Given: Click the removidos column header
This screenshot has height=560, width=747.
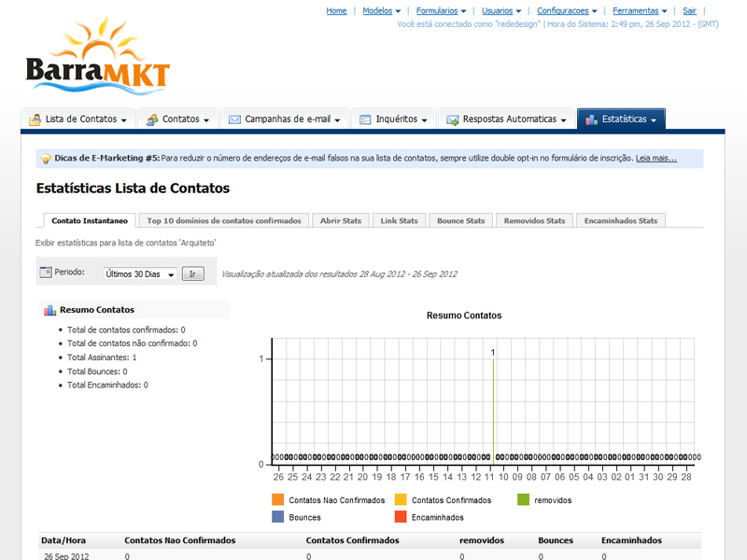Looking at the screenshot, I should point(482,540).
